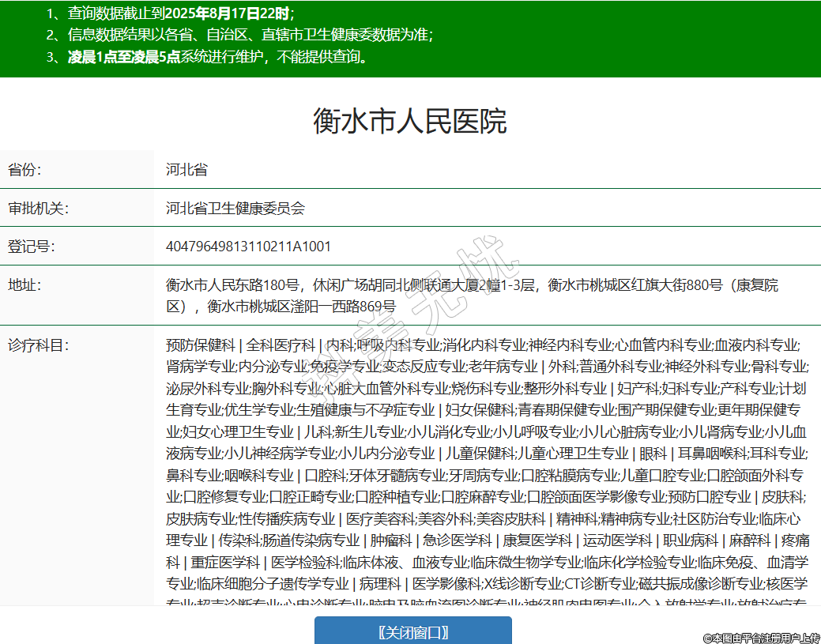
Task: Click the registration number 40479649813110211A1001
Action: 248,247
